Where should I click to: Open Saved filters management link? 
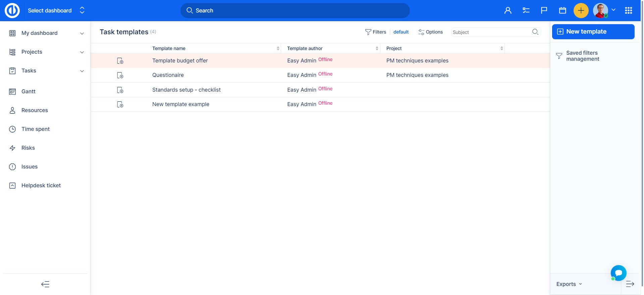tap(582, 56)
